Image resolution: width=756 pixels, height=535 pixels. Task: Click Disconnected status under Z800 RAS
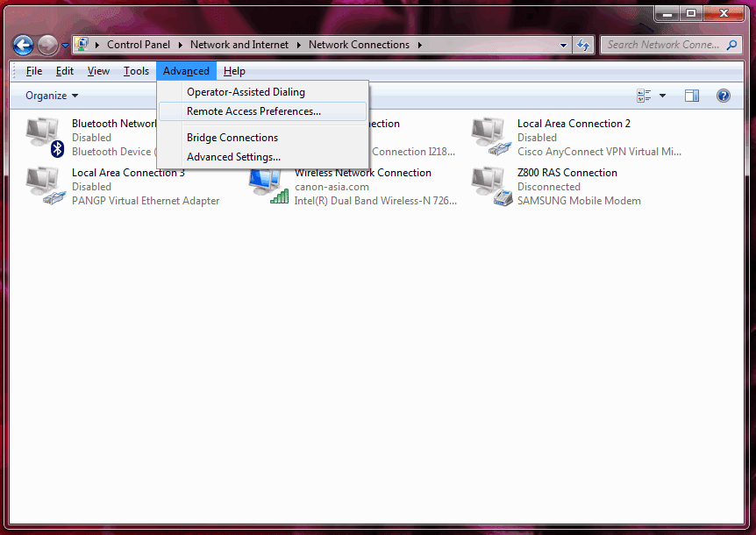549,187
